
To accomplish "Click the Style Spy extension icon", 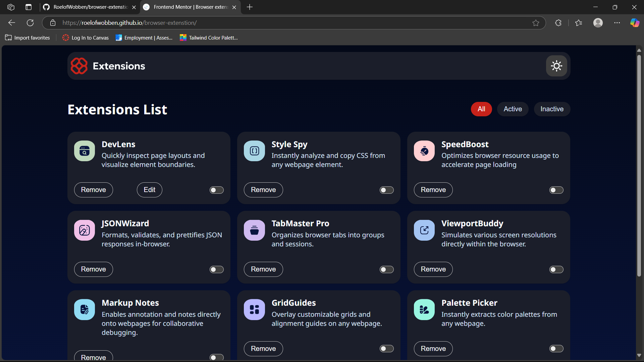I will coord(254,151).
